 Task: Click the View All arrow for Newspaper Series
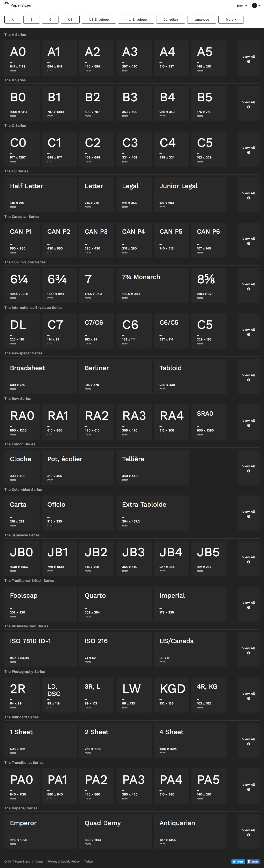point(249,380)
